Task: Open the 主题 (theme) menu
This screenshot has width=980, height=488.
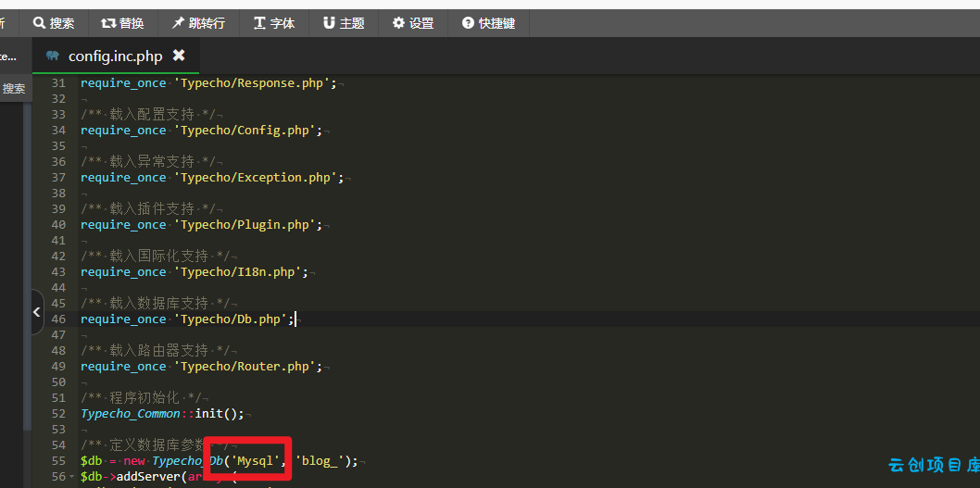Action: [x=344, y=23]
